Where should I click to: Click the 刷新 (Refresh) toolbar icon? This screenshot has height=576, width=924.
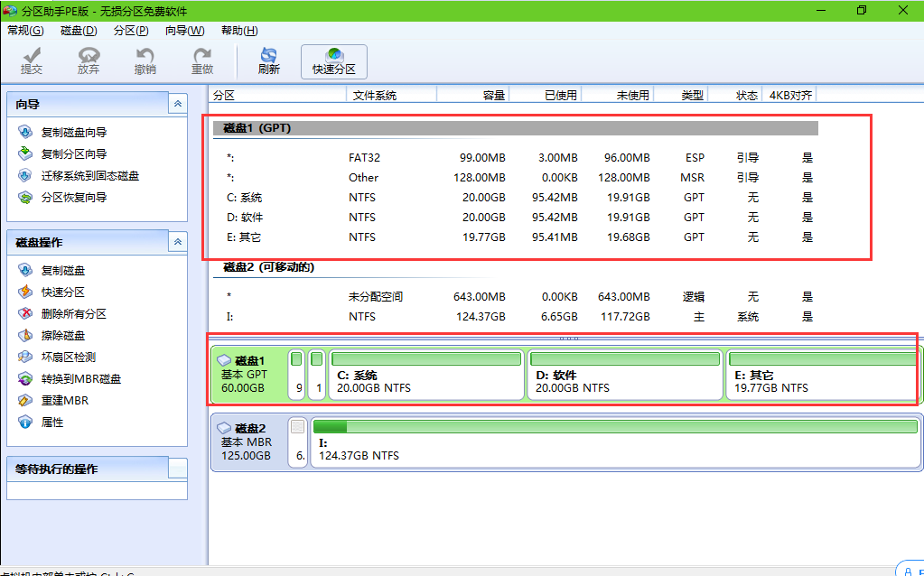(269, 61)
